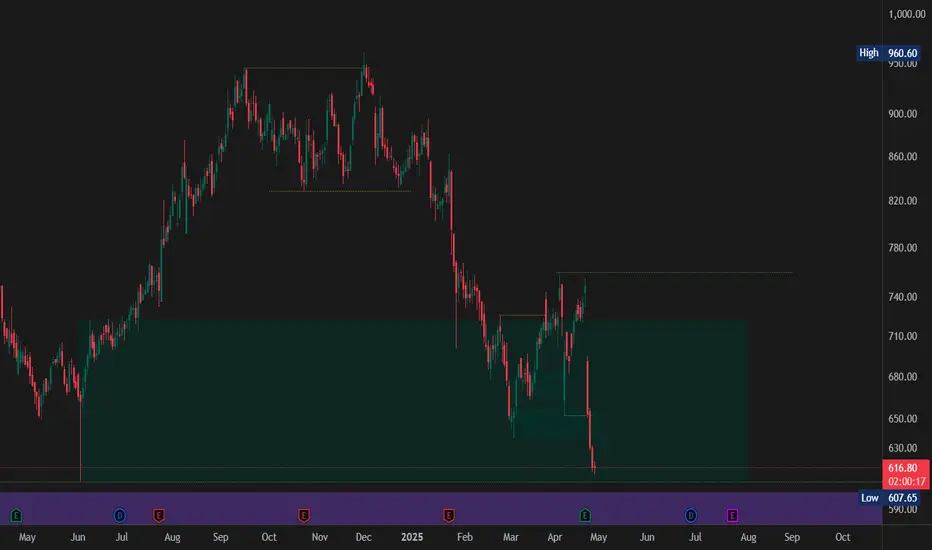Click the Low 607.65 price label
This screenshot has width=932, height=550.
(891, 498)
